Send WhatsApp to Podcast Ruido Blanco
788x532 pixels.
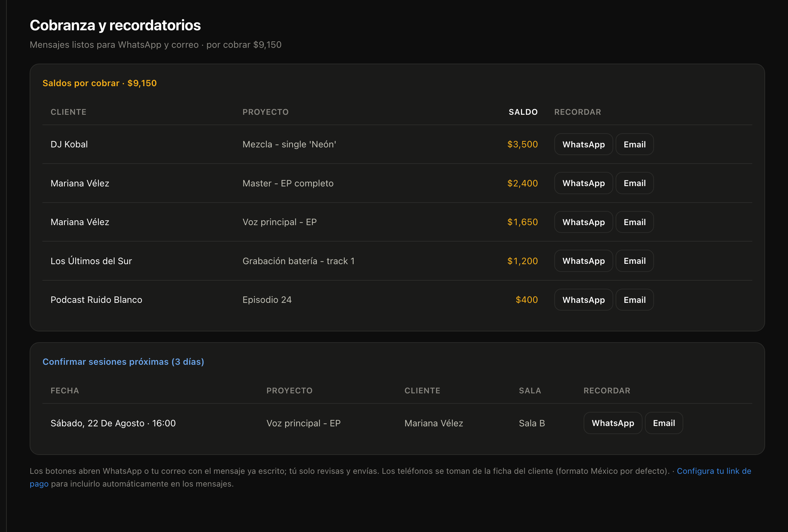pyautogui.click(x=583, y=300)
